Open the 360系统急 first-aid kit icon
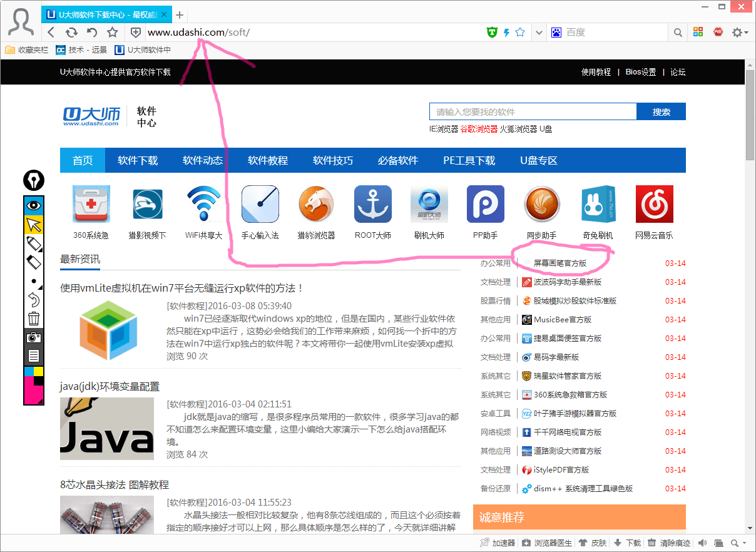The height and width of the screenshot is (552, 756). 91,204
